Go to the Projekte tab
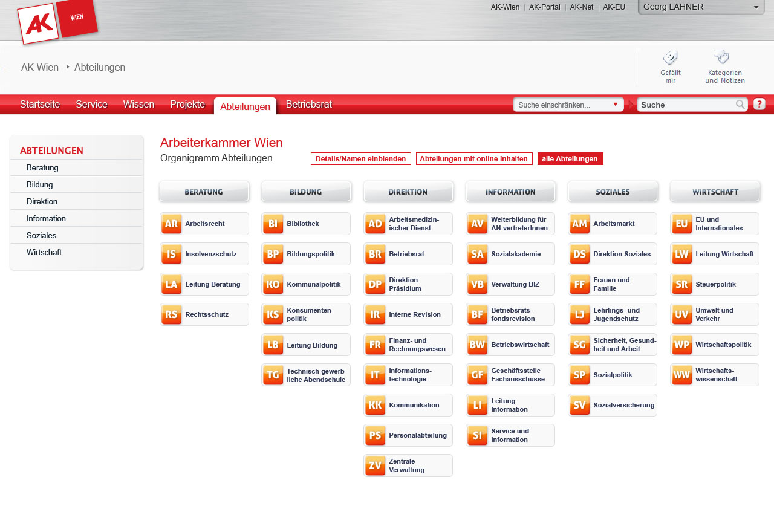This screenshot has height=532, width=774. [187, 104]
